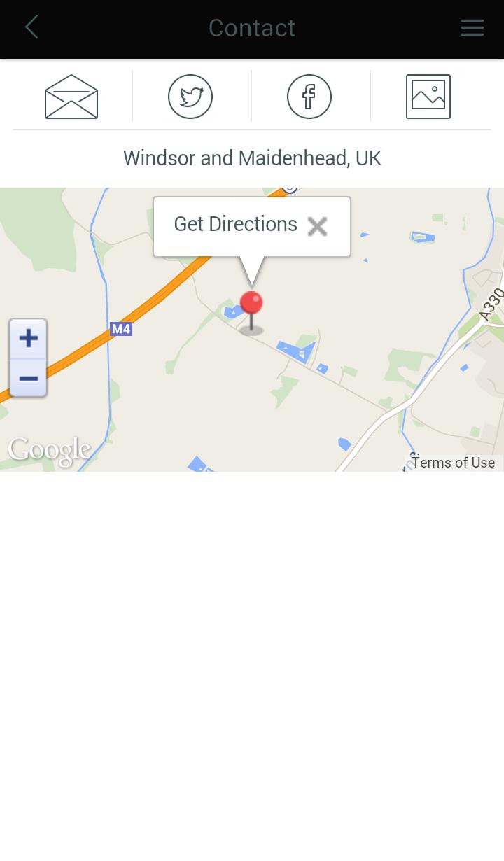
Task: Close the Get Directions popup
Action: 317,226
